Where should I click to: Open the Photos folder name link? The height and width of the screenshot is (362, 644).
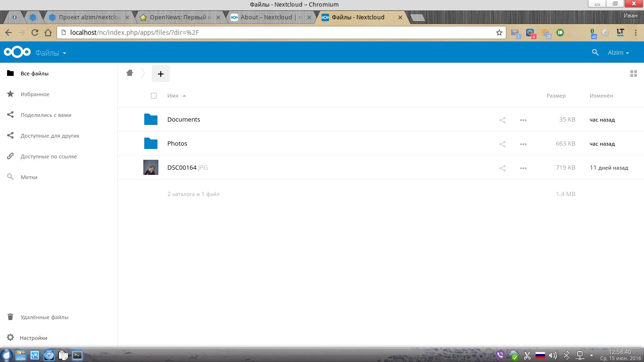click(177, 144)
